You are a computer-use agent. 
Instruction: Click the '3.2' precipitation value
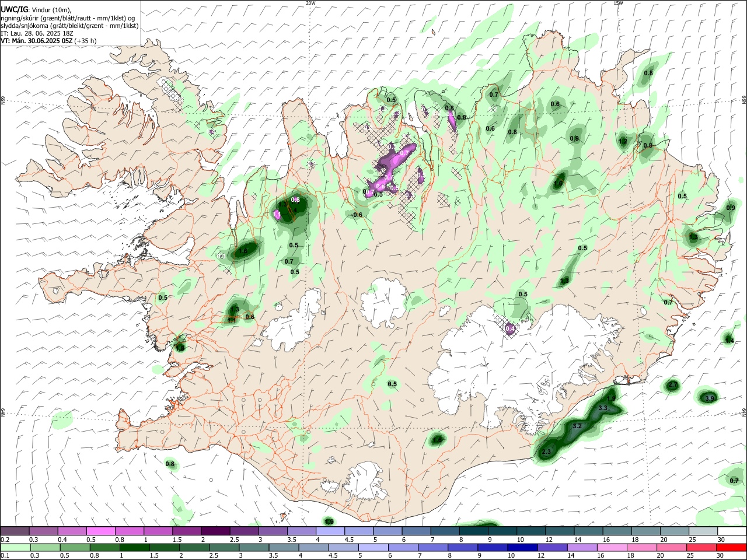tap(577, 426)
